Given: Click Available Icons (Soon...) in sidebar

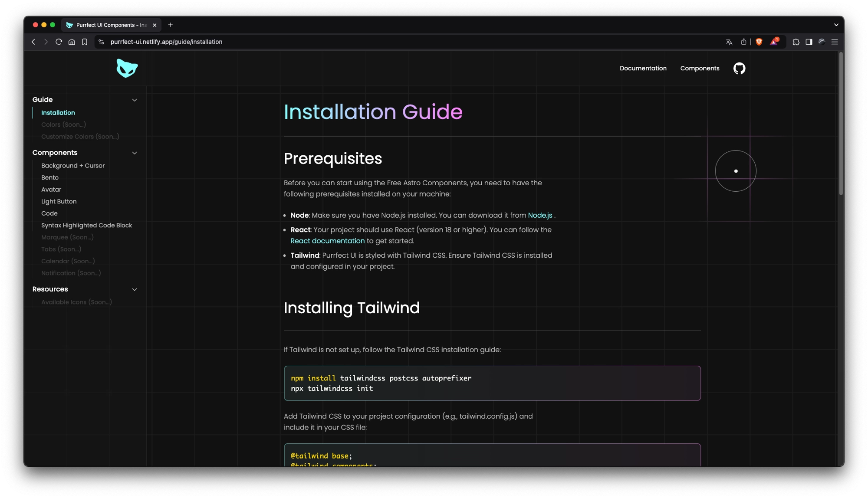Looking at the screenshot, I should pyautogui.click(x=76, y=302).
